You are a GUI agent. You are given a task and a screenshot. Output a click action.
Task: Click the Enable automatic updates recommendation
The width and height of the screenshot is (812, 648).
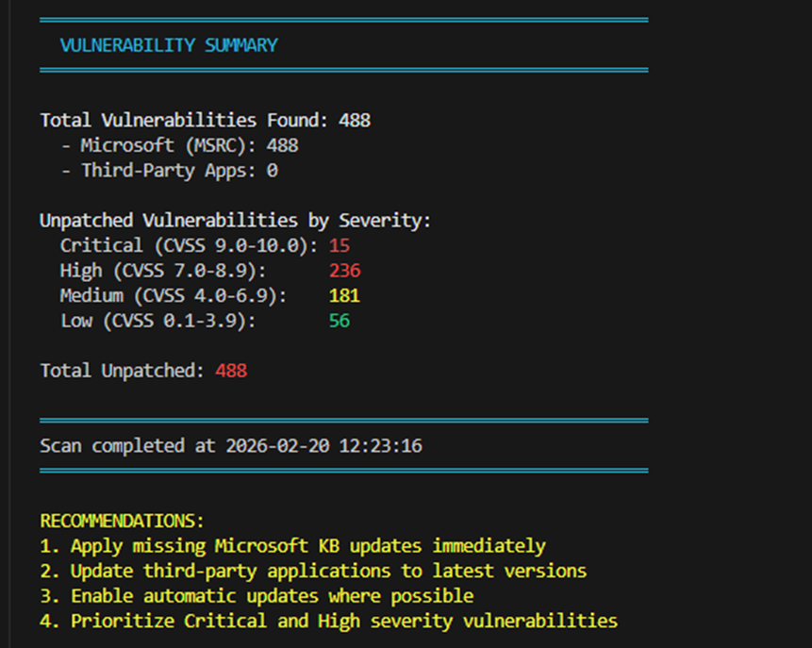click(257, 596)
